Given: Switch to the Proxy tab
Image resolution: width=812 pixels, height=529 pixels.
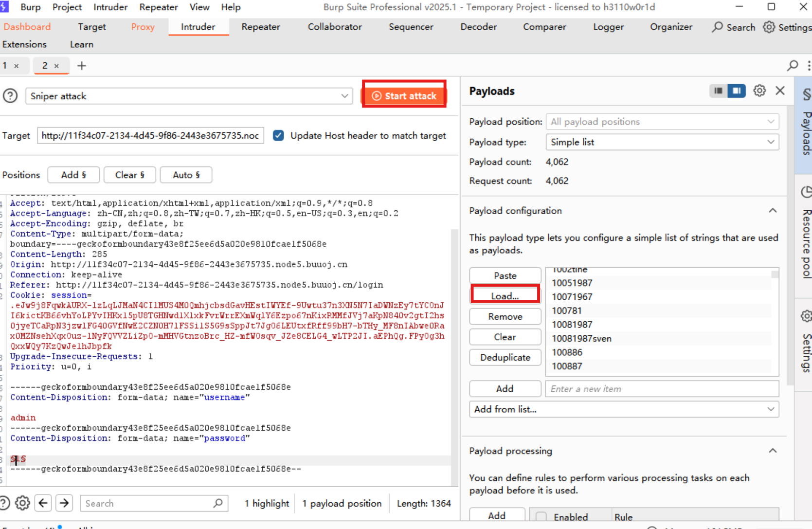Looking at the screenshot, I should click(x=143, y=27).
